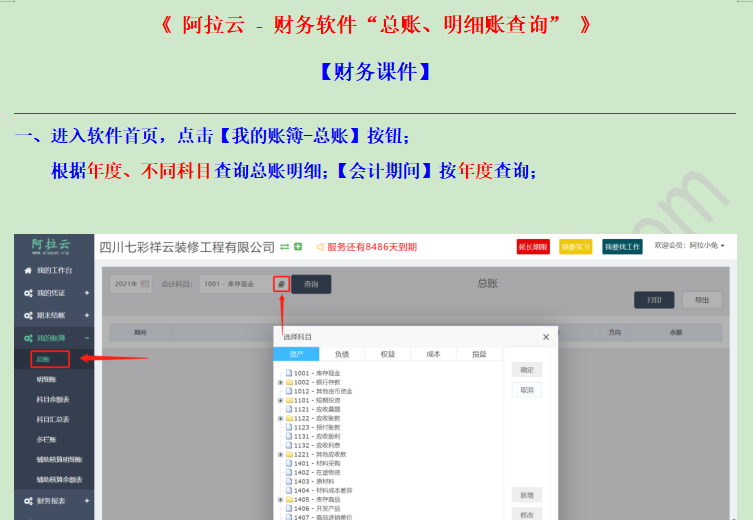The height and width of the screenshot is (520, 753).
Task: Click the red 延长期限 button
Action: pos(533,247)
